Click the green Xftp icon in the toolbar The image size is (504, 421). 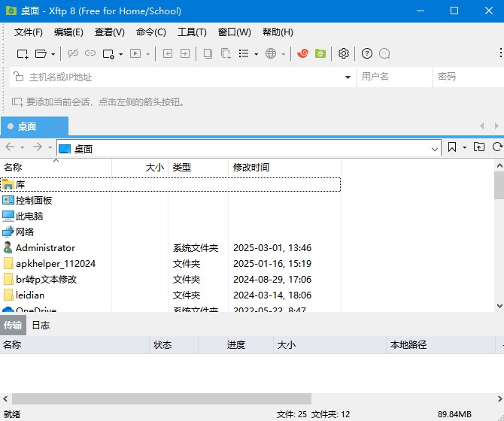(320, 53)
